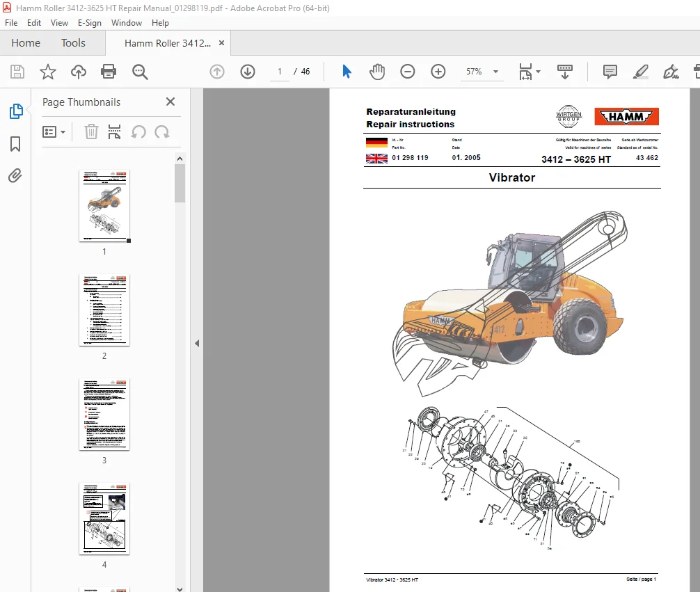Click the Save file icon
Image resolution: width=700 pixels, height=592 pixels.
point(17,72)
